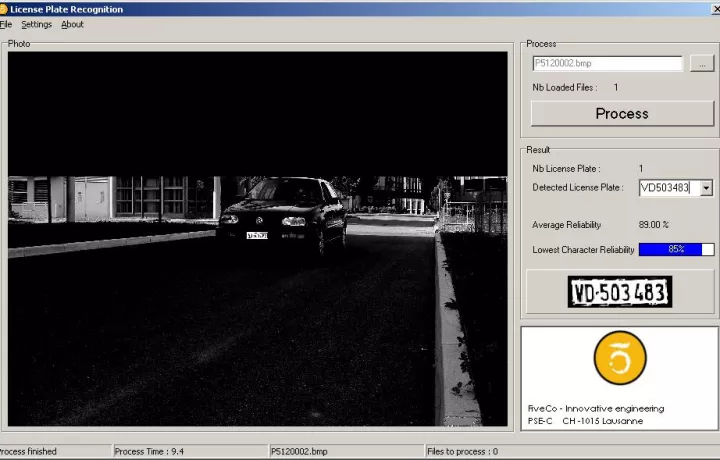Click the app icon in the title bar
The width and height of the screenshot is (720, 460).
click(x=4, y=9)
